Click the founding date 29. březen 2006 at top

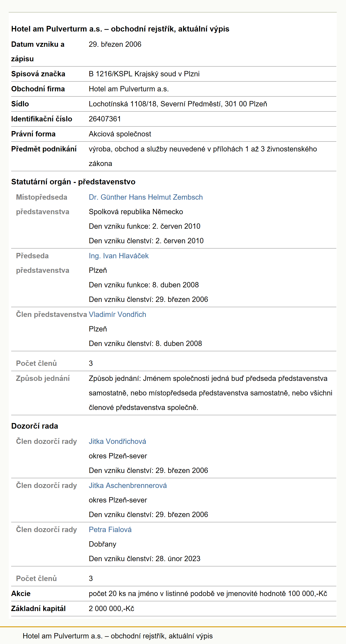coord(115,44)
